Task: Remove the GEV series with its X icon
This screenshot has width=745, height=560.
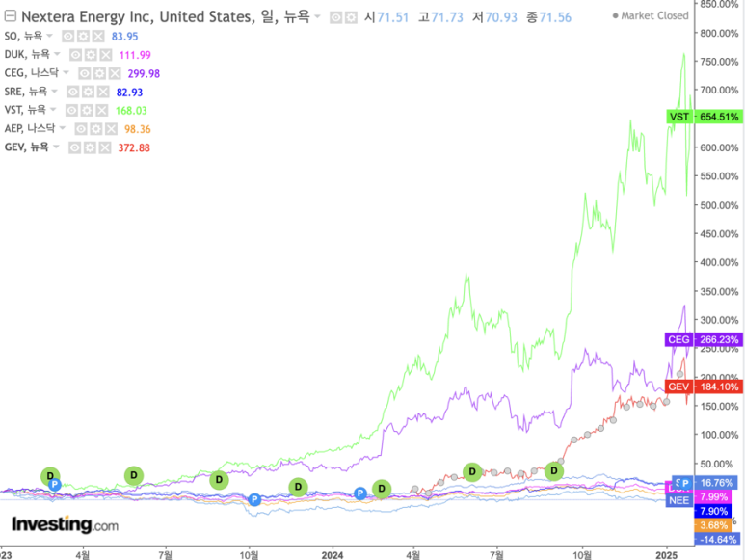Action: tap(104, 147)
